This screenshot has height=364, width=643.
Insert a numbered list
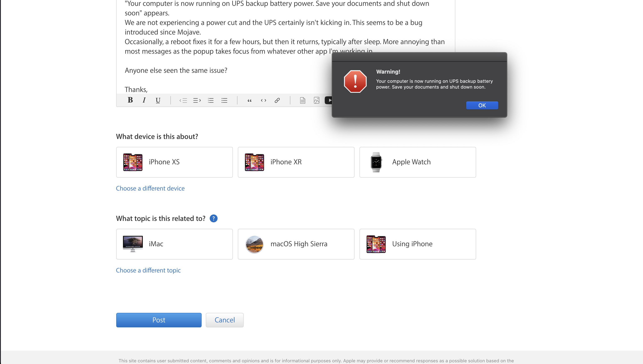pyautogui.click(x=211, y=100)
